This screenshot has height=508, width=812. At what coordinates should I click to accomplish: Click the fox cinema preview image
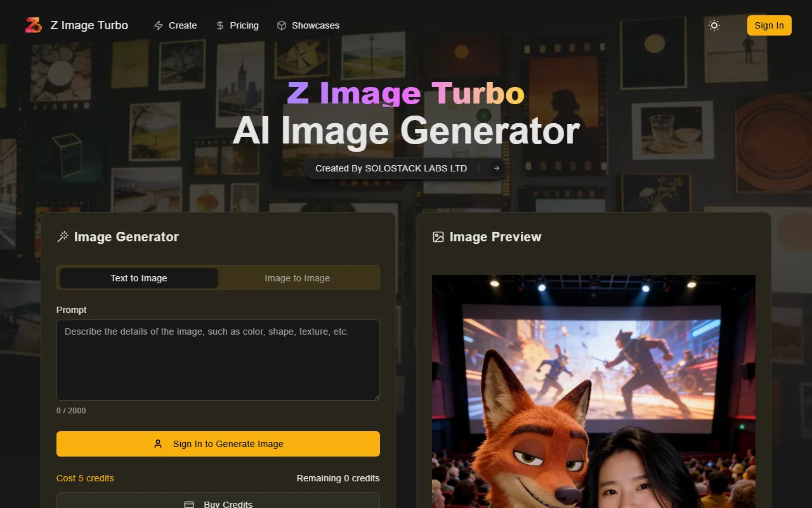[x=593, y=391]
